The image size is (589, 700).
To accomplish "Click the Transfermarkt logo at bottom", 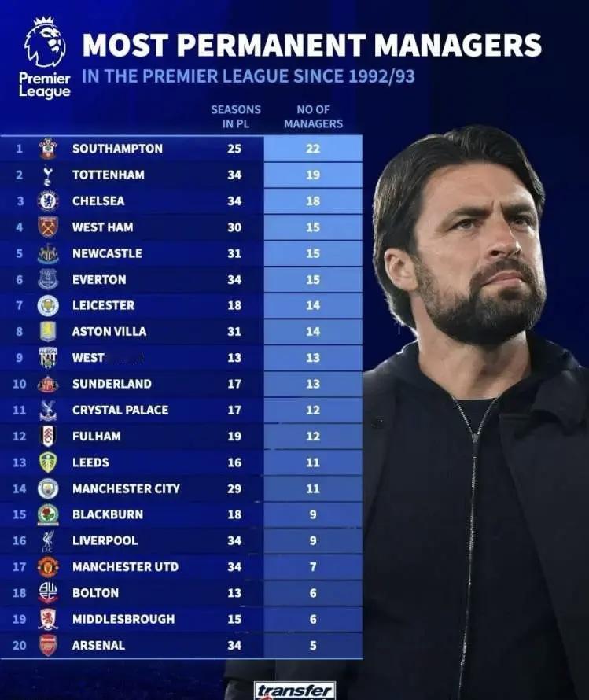I will coord(295,691).
